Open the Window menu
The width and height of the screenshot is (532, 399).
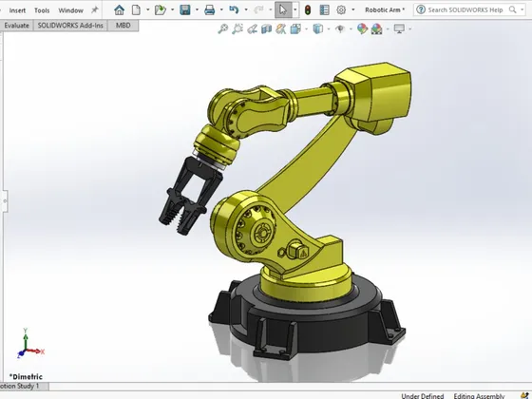pos(70,10)
